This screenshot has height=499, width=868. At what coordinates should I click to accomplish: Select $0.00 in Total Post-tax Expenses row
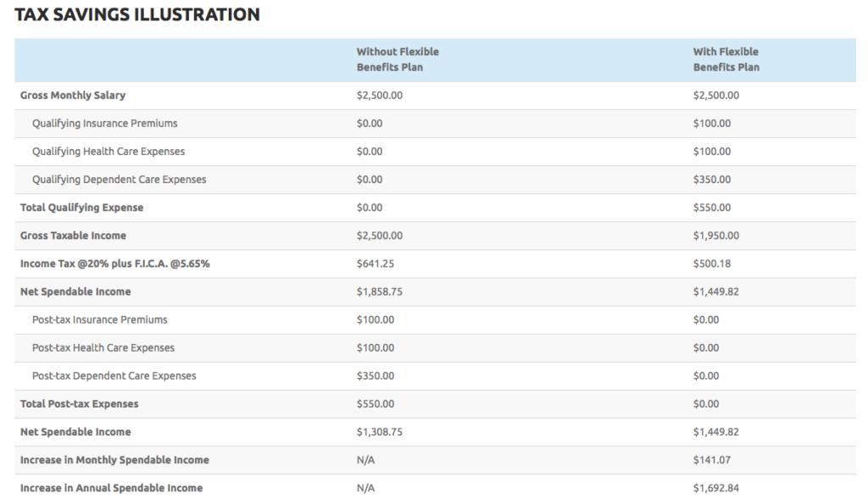706,404
